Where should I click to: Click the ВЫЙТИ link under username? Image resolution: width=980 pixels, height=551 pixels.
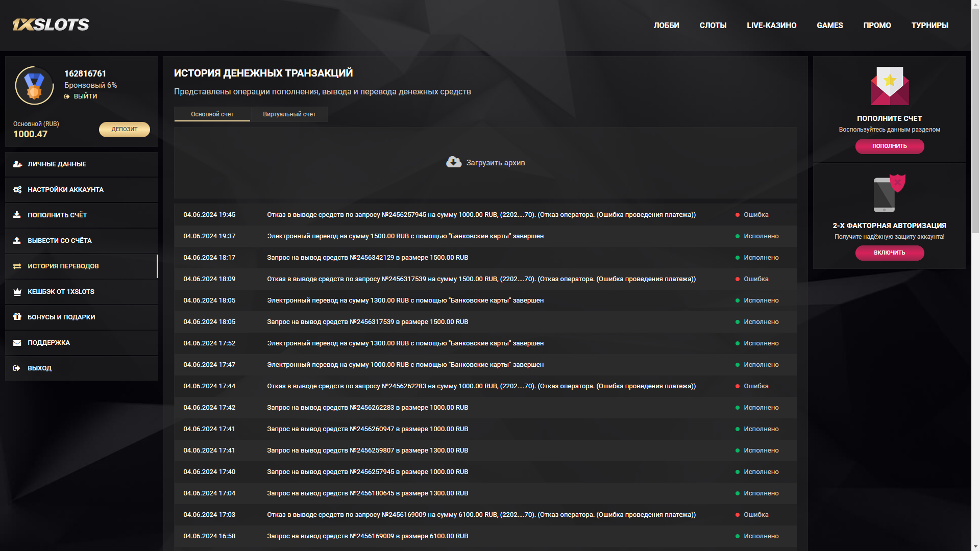coord(85,96)
